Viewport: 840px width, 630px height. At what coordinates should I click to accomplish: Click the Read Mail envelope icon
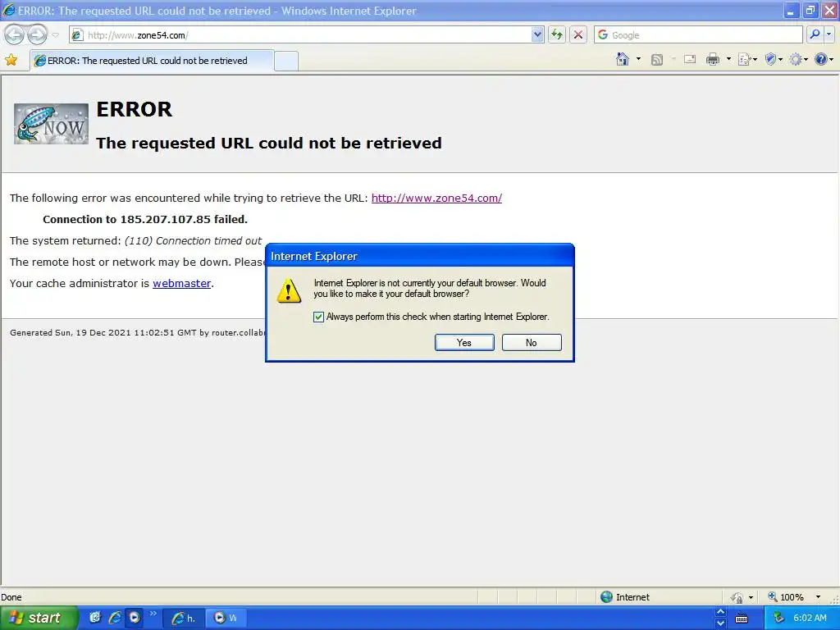pos(690,59)
